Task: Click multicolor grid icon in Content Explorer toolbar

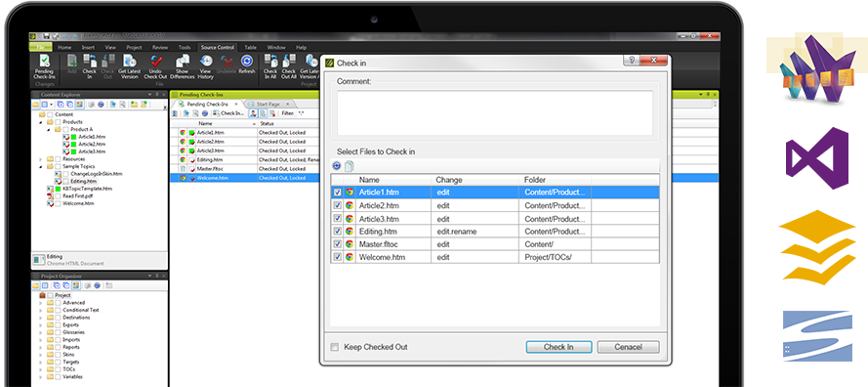Action: click(79, 105)
